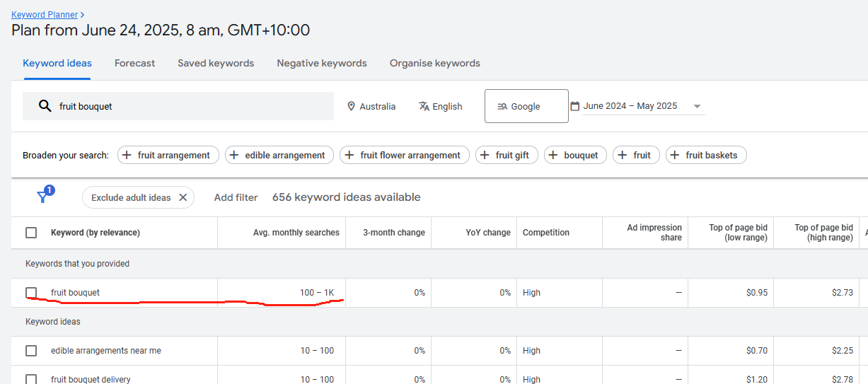Click the search magnifier icon
The height and width of the screenshot is (384, 868).
(45, 106)
